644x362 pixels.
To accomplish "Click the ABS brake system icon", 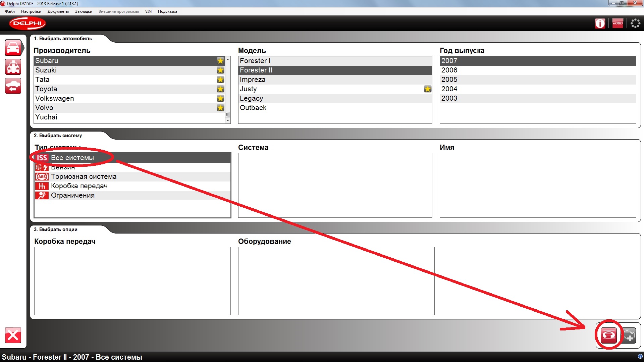I will point(42,176).
